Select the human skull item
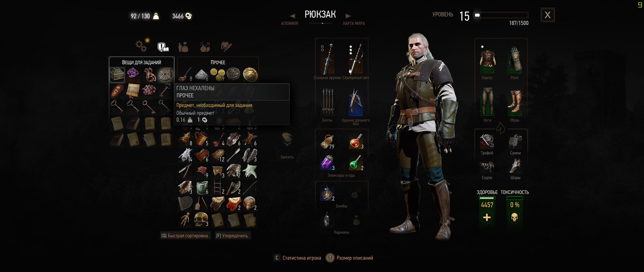 [x=201, y=220]
